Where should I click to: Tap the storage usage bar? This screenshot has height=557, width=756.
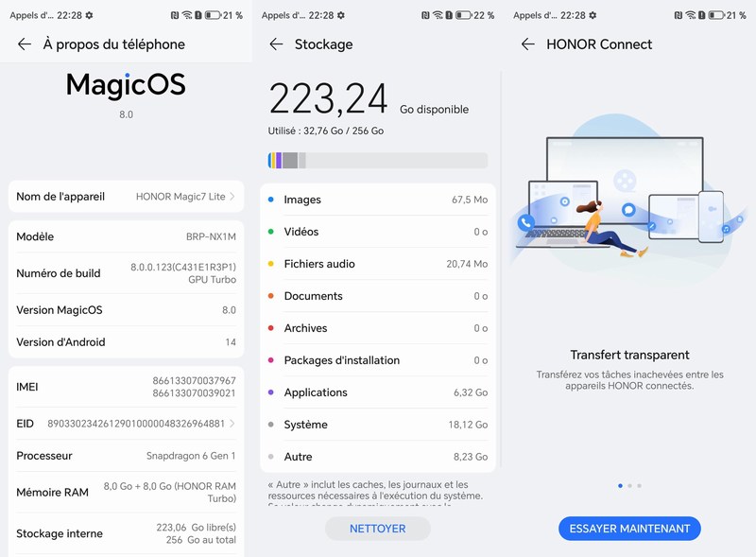378,160
